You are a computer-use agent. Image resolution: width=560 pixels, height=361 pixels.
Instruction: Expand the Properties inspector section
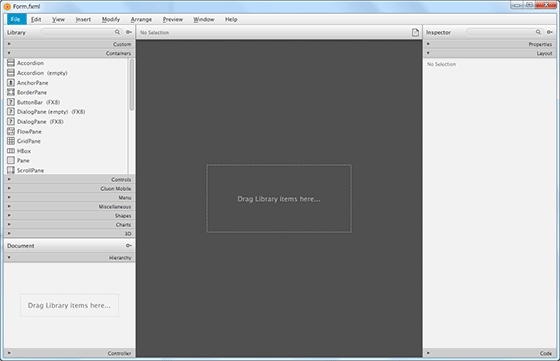point(489,44)
